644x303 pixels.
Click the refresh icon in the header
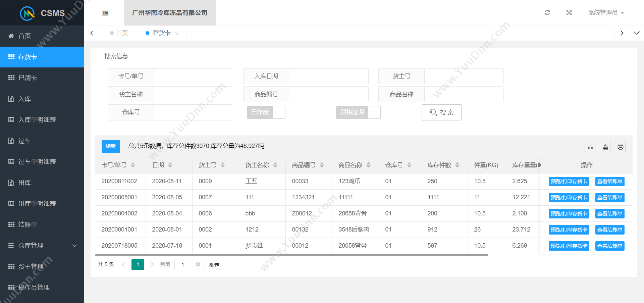(x=547, y=13)
